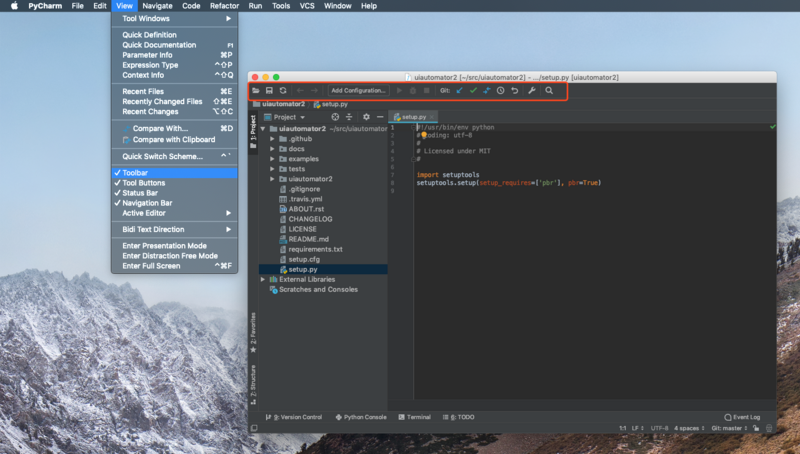This screenshot has height=454, width=800.
Task: Click the intention lightbulb in editor
Action: pyautogui.click(x=424, y=135)
